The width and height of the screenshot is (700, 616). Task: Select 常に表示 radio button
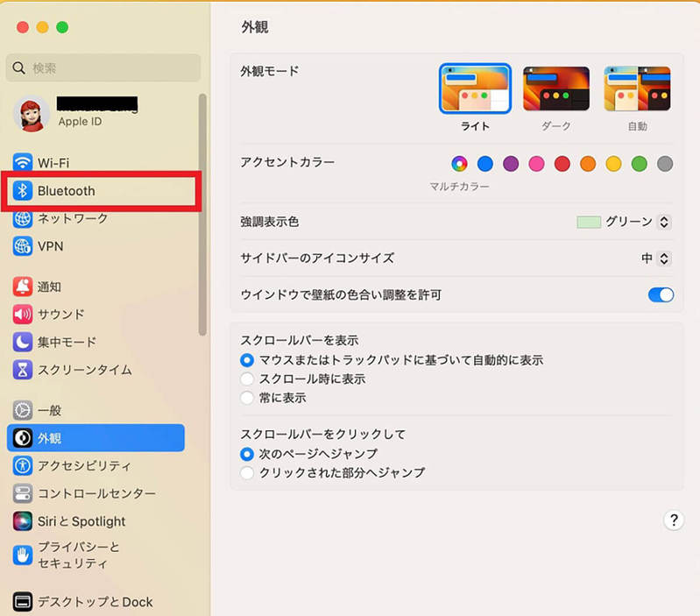247,398
